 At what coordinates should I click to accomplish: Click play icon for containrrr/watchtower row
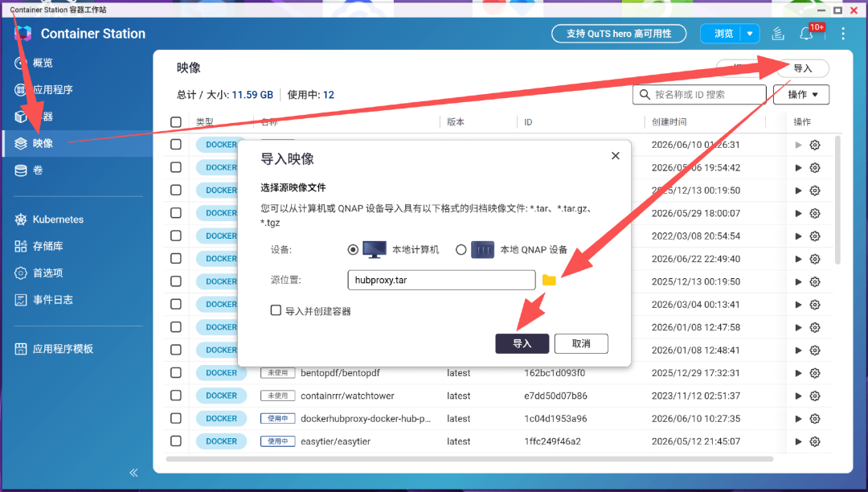click(x=798, y=396)
